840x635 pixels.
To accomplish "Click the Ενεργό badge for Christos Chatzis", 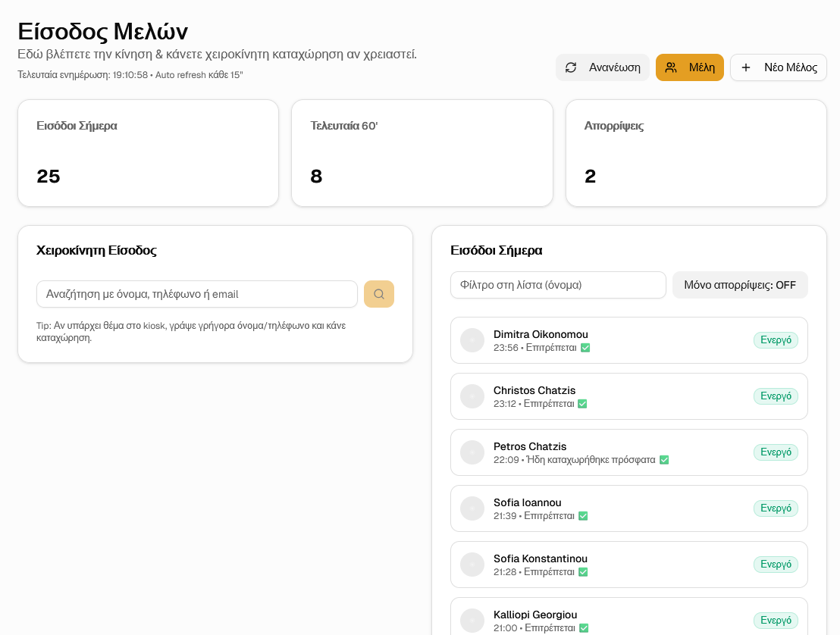I will pyautogui.click(x=776, y=396).
